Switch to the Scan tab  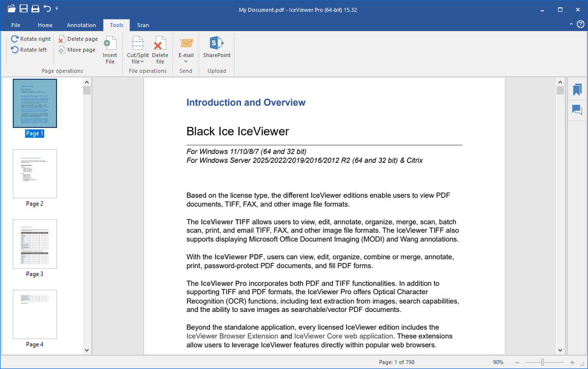point(143,25)
